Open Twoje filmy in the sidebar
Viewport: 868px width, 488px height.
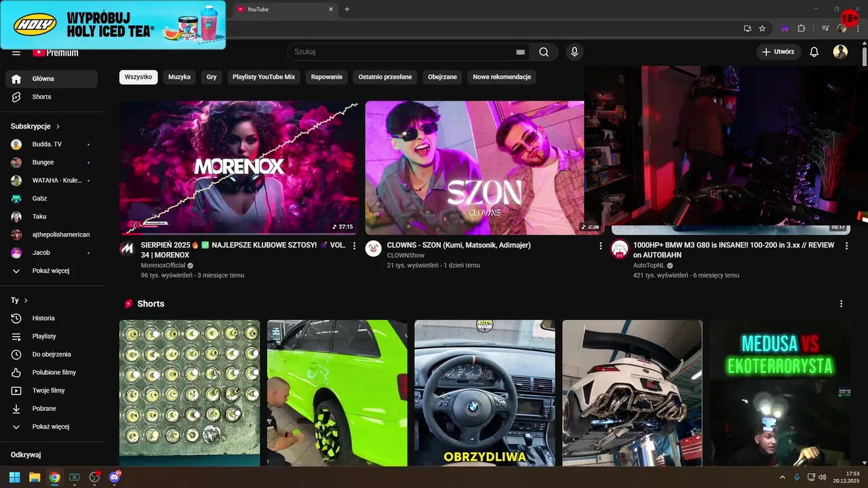pos(52,390)
